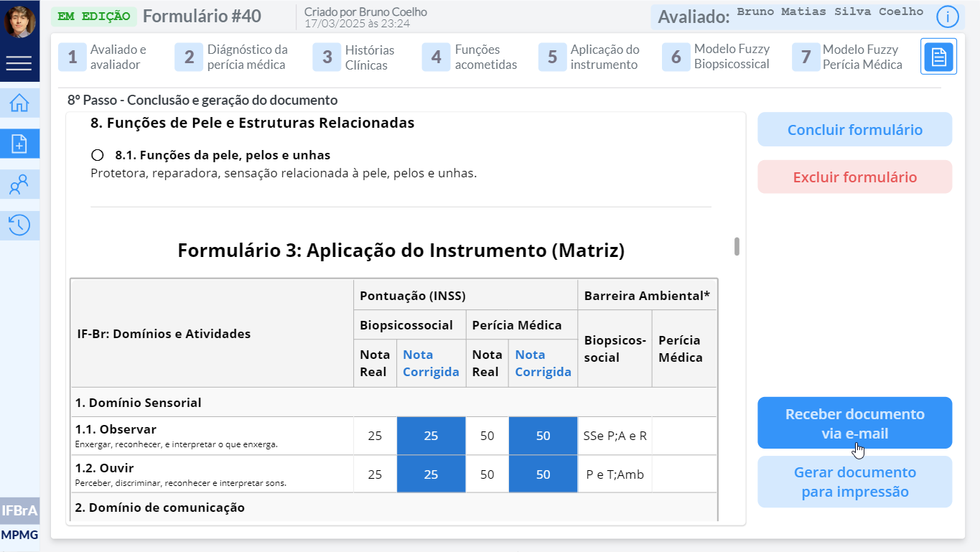980x552 pixels.
Task: Click the Pontuação (INSS) column header
Action: (x=465, y=295)
